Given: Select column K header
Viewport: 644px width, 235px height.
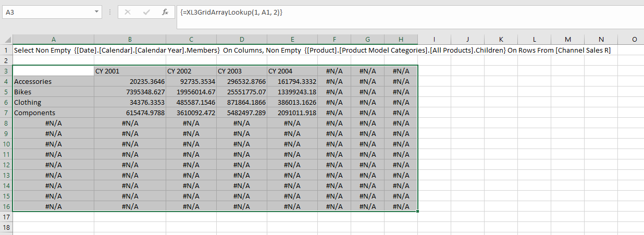Looking at the screenshot, I should point(501,40).
